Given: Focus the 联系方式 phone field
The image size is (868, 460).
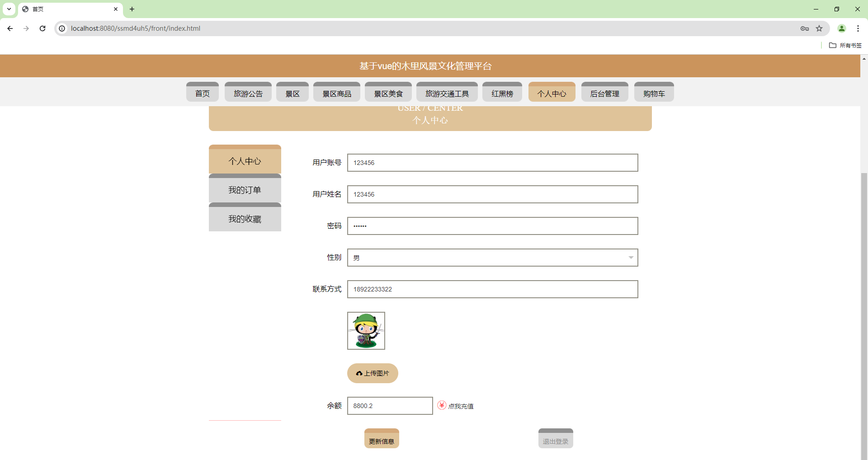Looking at the screenshot, I should point(493,289).
